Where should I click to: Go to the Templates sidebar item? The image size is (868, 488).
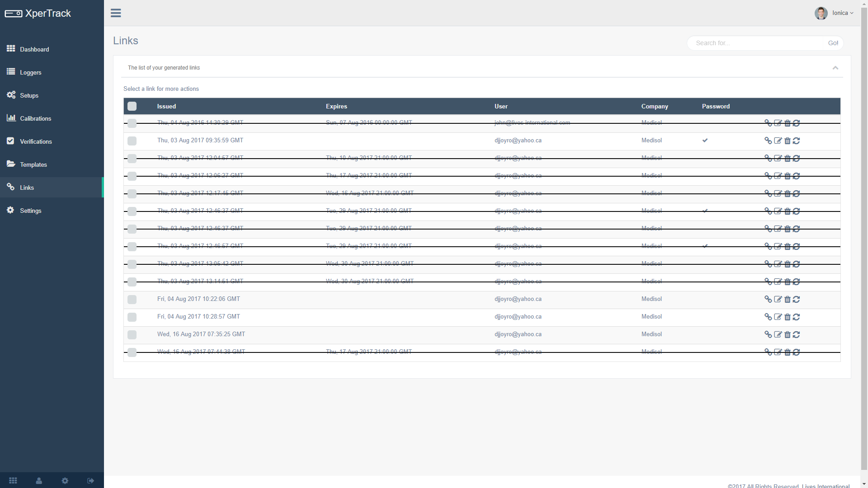click(33, 164)
